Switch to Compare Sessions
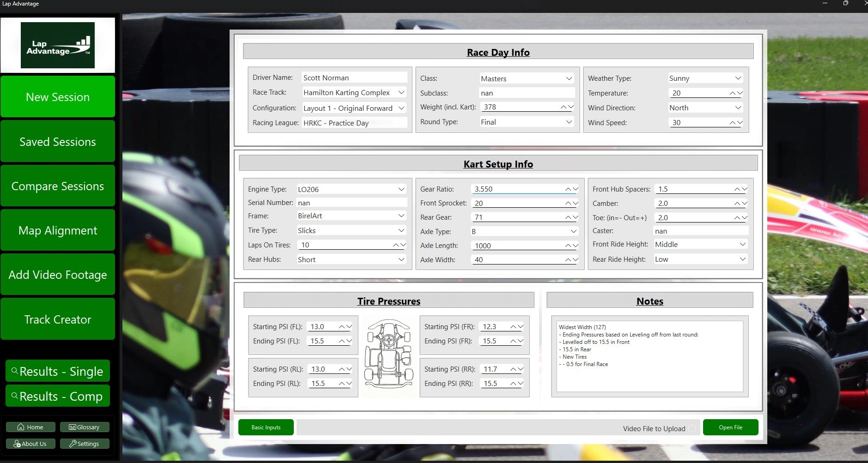 point(58,186)
